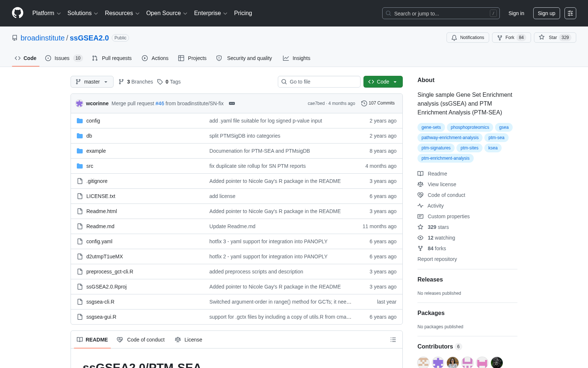Open the preprocess_gct-cli.R file
This screenshot has height=368, width=588.
coord(110,272)
